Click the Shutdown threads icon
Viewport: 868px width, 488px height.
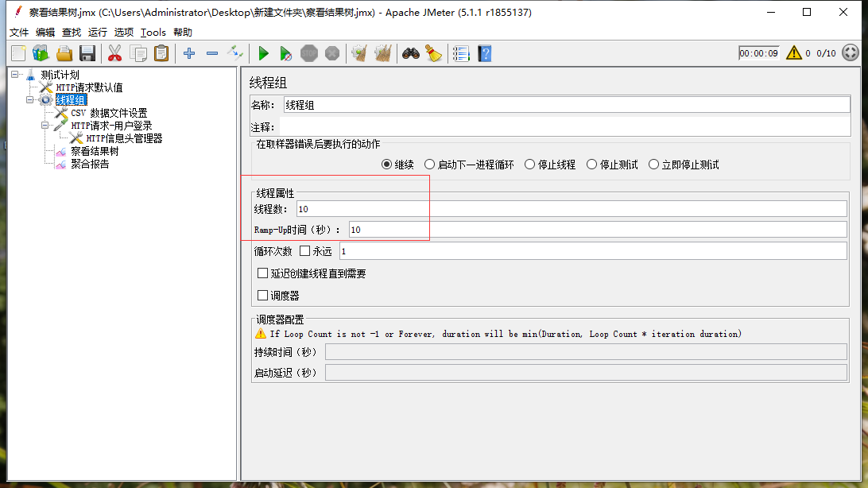click(x=332, y=54)
